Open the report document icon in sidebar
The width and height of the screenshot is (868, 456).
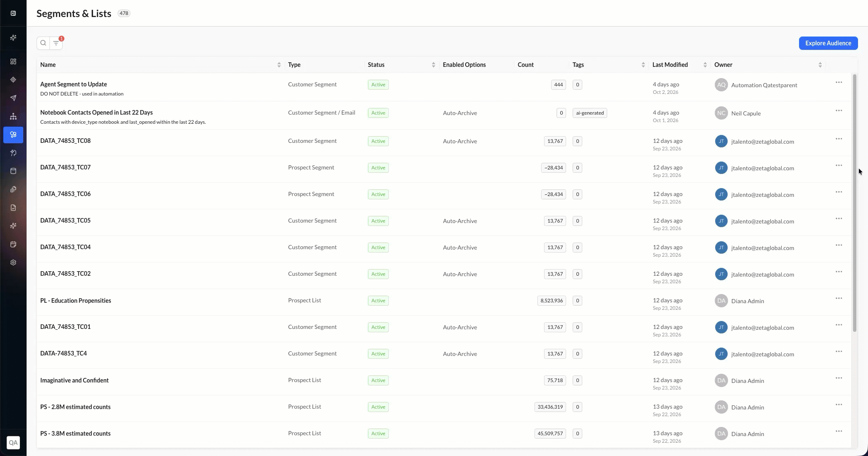coord(13,208)
